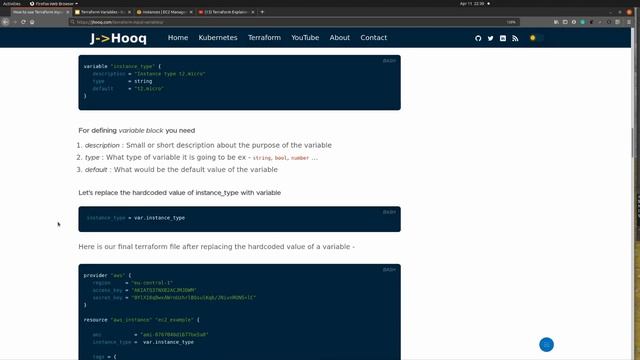Click the 'provider "aws"' code line
The width and height of the screenshot is (640, 360).
pos(107,276)
